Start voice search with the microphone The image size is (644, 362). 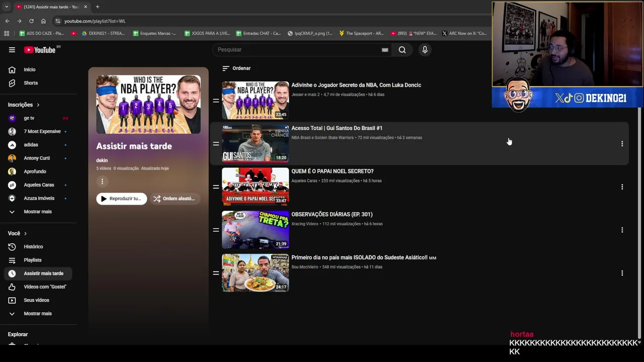click(425, 50)
